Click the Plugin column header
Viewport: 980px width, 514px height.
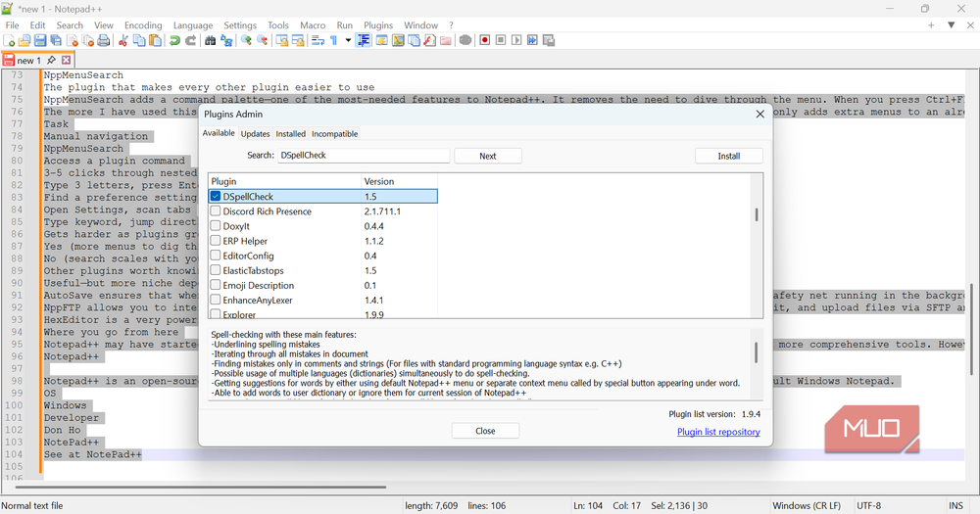click(285, 181)
